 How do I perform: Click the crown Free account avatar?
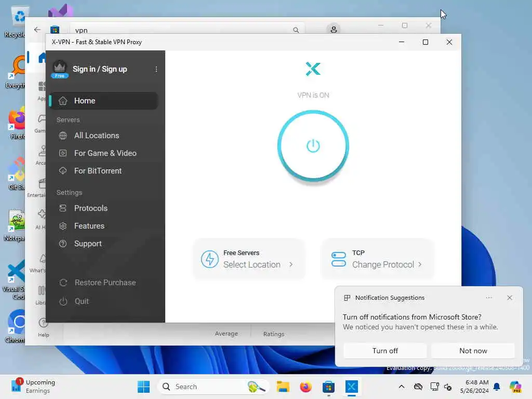click(60, 69)
